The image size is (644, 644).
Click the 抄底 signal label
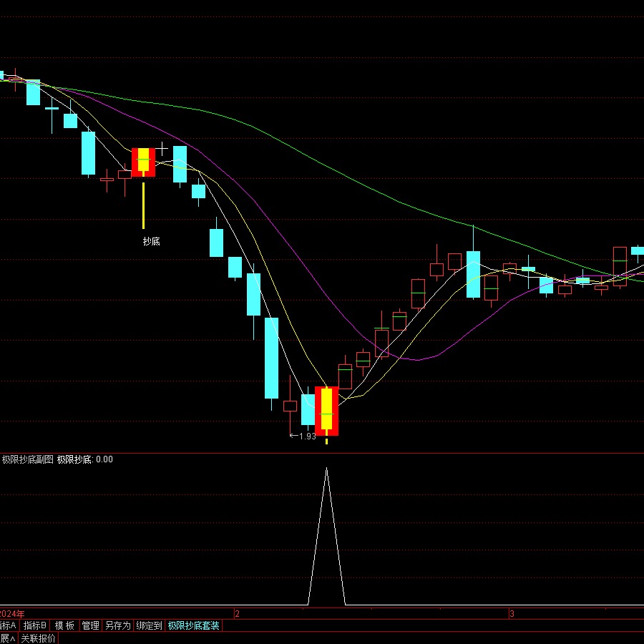[x=151, y=241]
